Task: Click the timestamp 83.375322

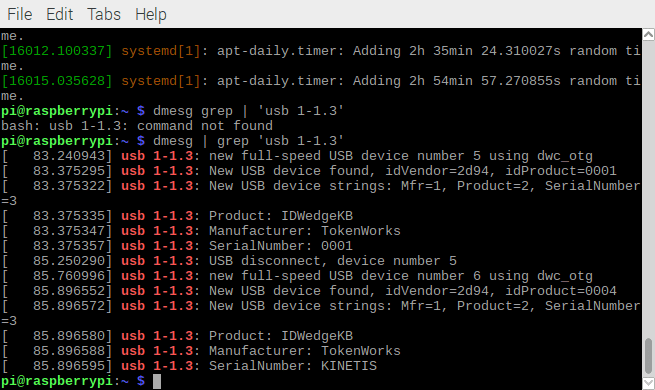Action: click(x=69, y=186)
